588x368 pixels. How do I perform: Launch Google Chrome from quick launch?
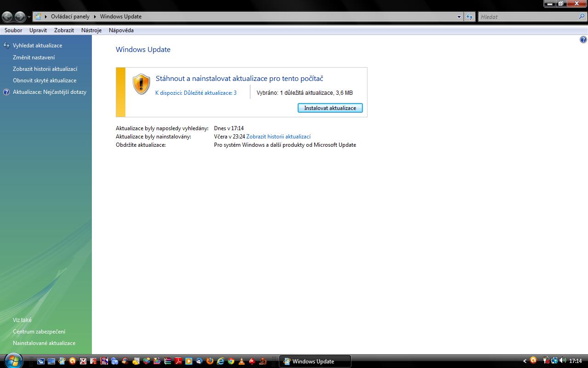click(x=231, y=361)
